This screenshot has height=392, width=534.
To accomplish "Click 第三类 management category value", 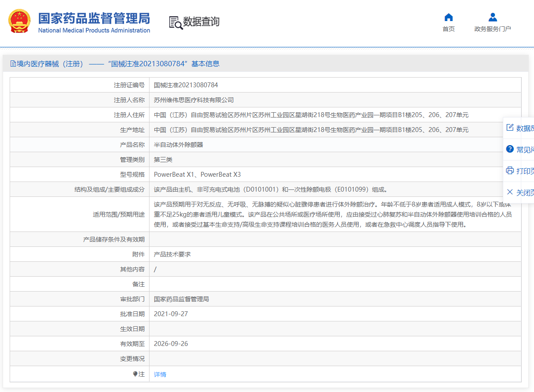I will point(163,160).
